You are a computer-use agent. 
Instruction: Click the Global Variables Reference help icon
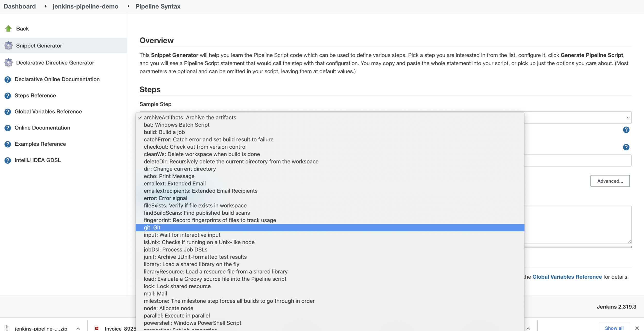(8, 112)
